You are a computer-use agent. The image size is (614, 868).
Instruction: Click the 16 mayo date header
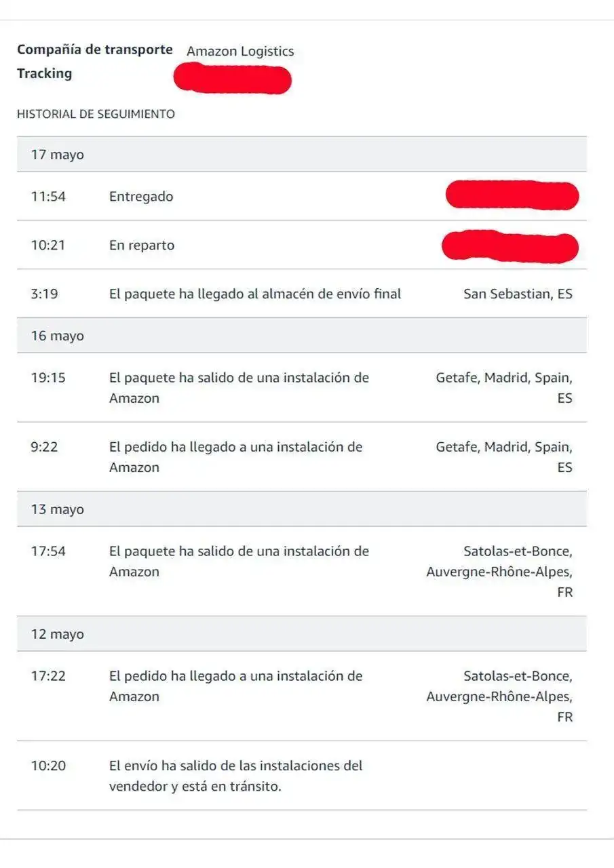click(58, 336)
